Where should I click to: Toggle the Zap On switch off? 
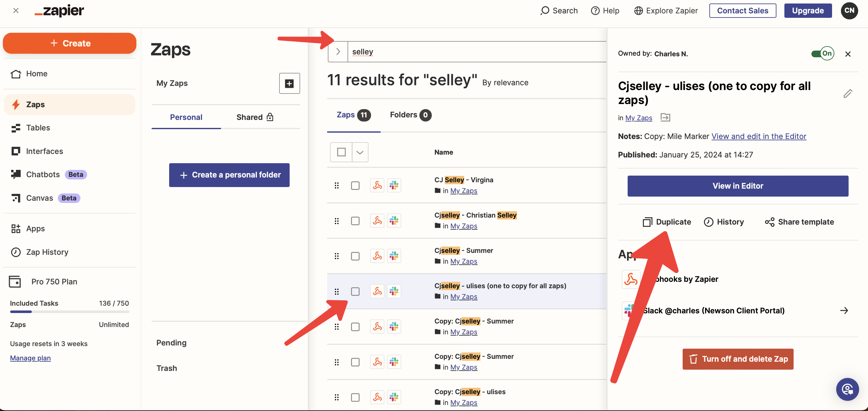click(822, 54)
